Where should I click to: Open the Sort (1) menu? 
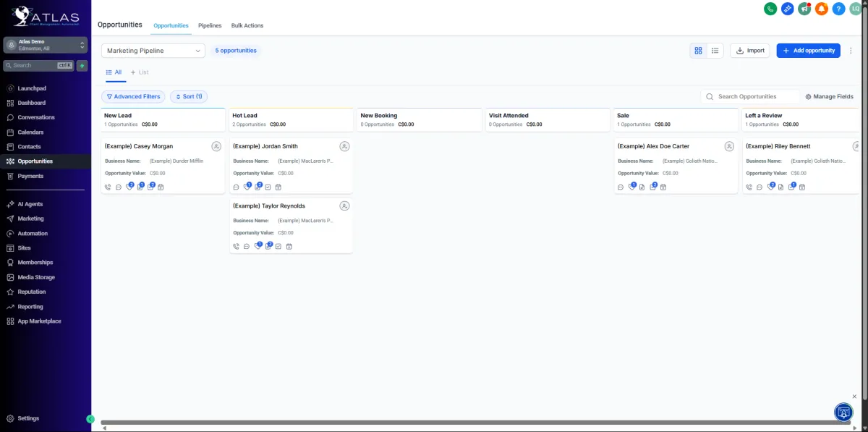pos(189,96)
